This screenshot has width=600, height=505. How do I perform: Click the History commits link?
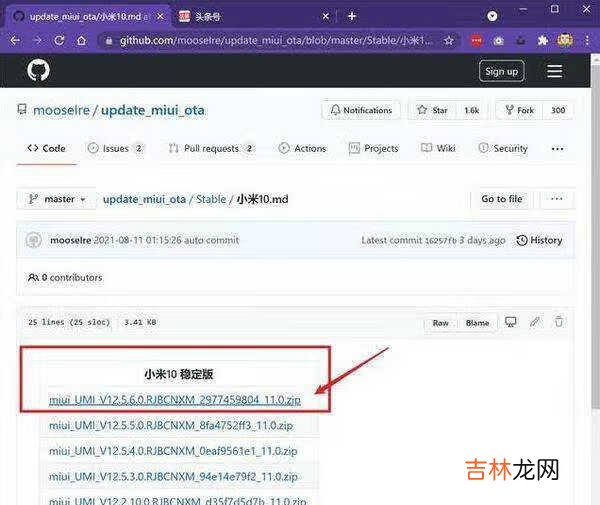[539, 240]
